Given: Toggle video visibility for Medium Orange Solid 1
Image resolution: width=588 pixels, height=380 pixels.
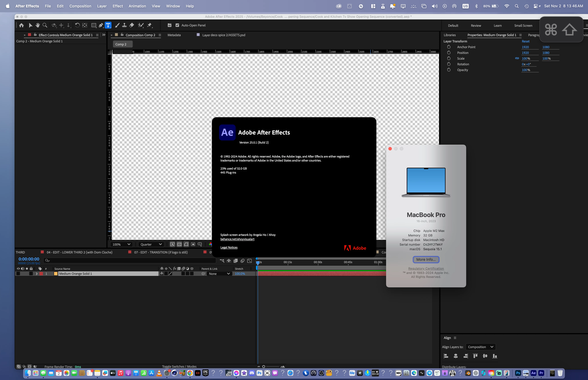Looking at the screenshot, I should pyautogui.click(x=18, y=274).
